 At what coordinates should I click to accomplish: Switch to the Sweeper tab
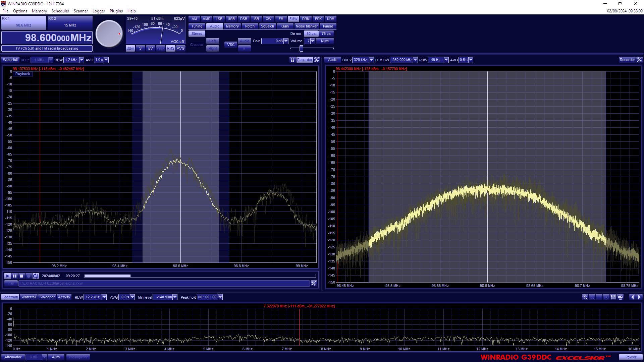tap(47, 297)
